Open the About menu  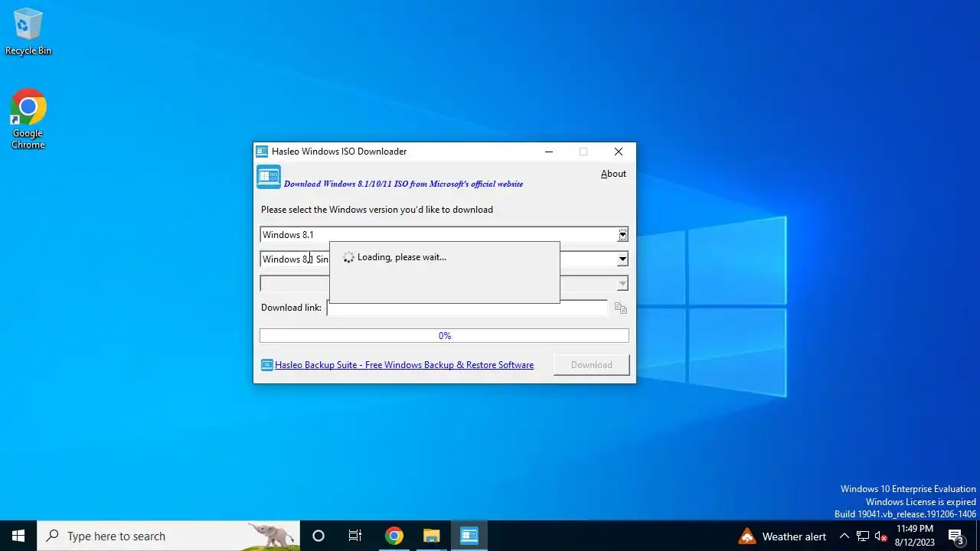(613, 174)
